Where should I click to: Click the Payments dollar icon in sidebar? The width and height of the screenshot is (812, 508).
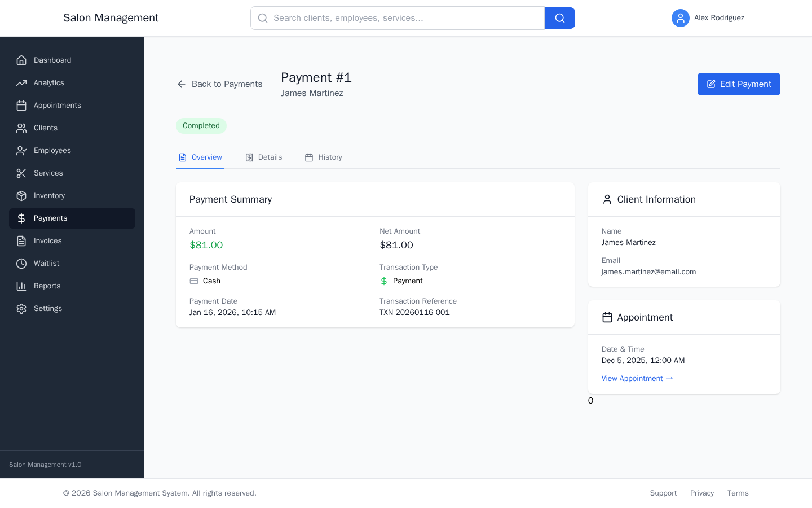21,218
